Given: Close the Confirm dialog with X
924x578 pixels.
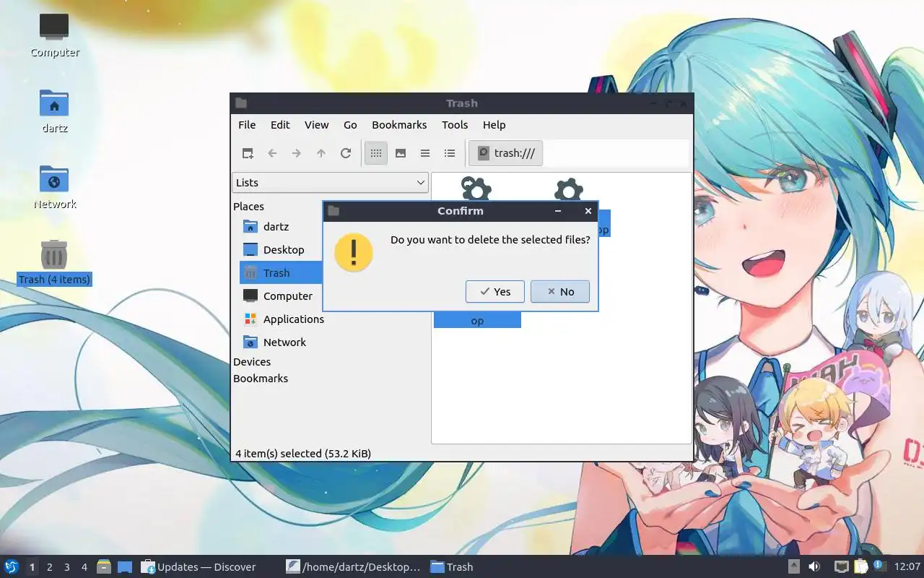Looking at the screenshot, I should pos(588,211).
